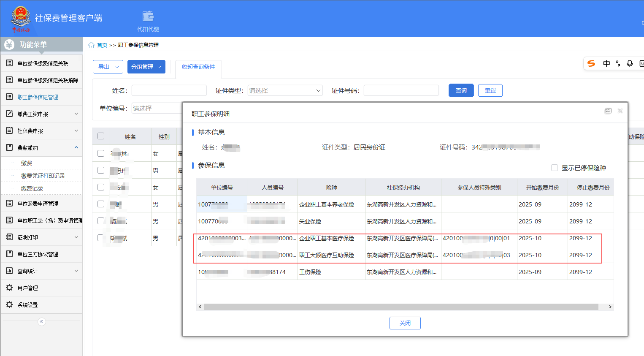Collapse the sidebar with double-arrow icon

coord(41,322)
